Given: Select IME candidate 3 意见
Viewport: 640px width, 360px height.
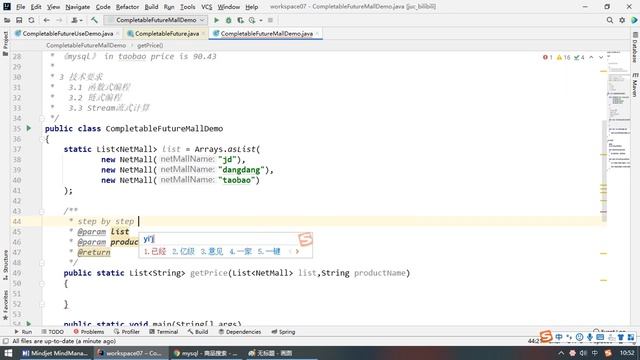Looking at the screenshot, I should [212, 251].
